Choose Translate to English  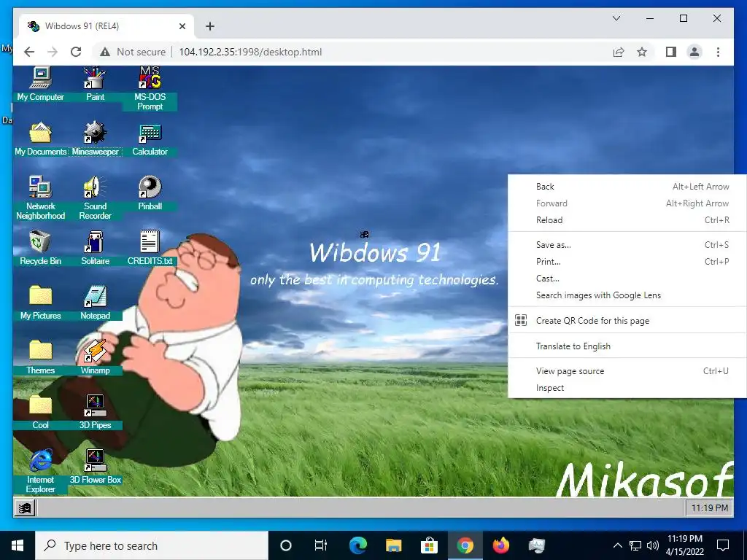(627, 346)
